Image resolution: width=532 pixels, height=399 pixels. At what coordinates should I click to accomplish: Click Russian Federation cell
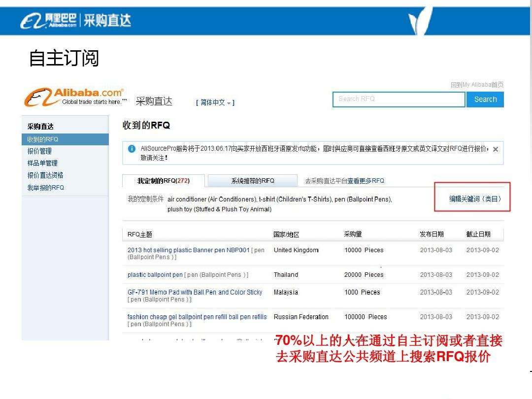pyautogui.click(x=301, y=317)
